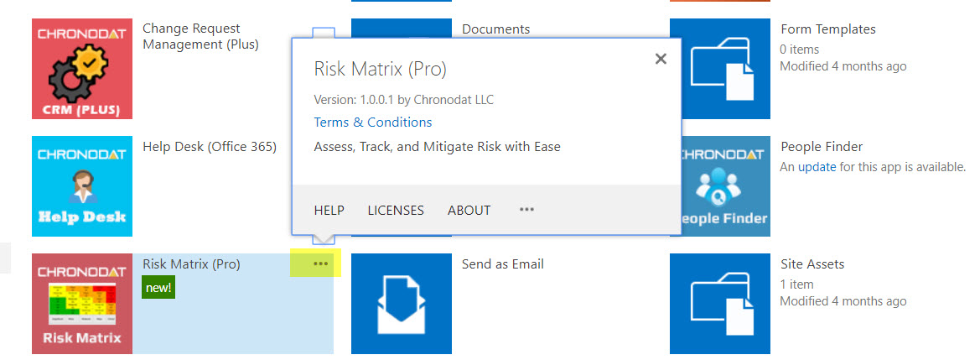Select HELP in the callout footer
The width and height of the screenshot is (980, 360).
(x=329, y=211)
